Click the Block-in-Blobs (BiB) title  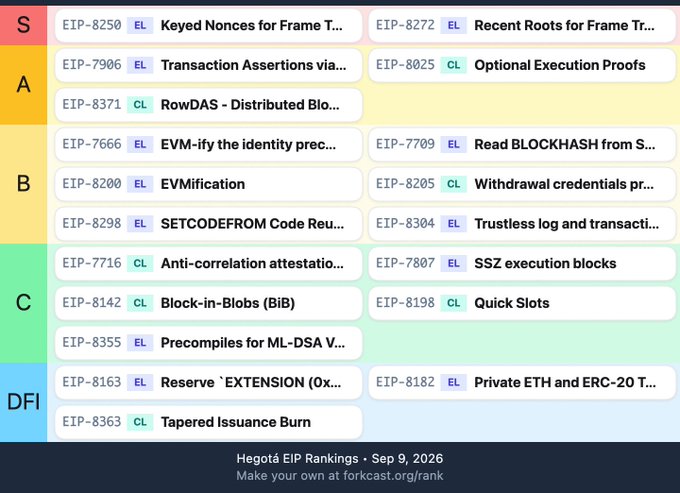click(x=228, y=303)
